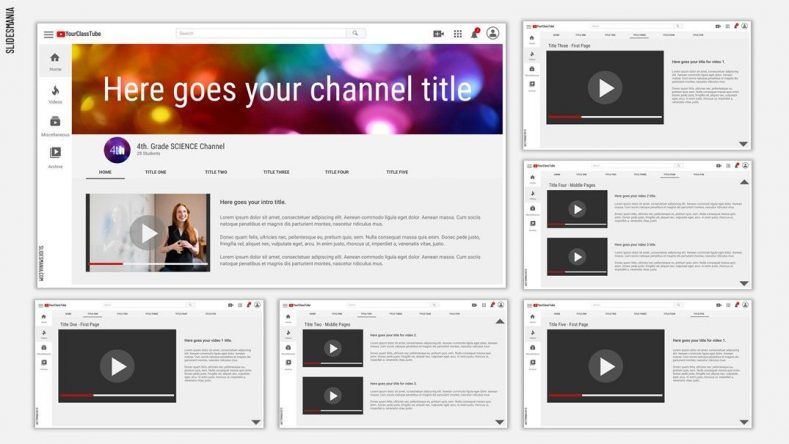Open the user account avatar icon
The width and height of the screenshot is (789, 444).
click(x=493, y=34)
